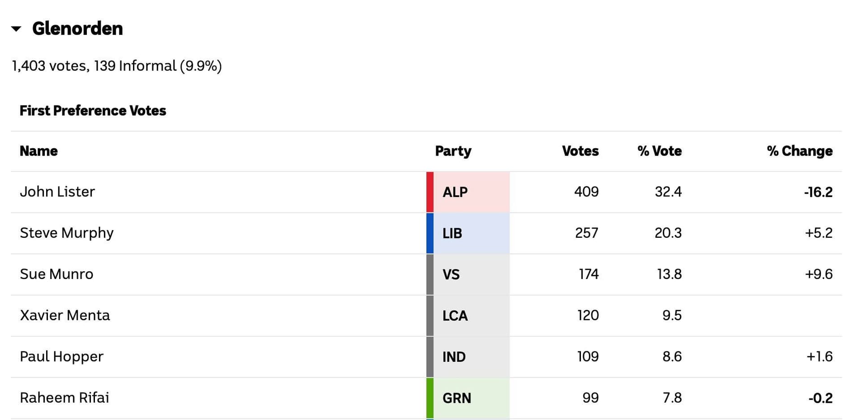Select candidate Xavier Menta
This screenshot has width=868, height=420.
pos(65,315)
